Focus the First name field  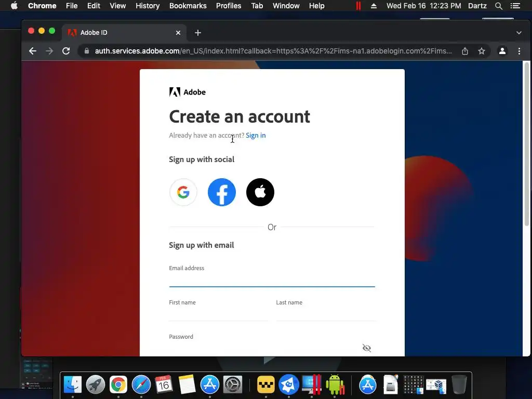(219, 314)
